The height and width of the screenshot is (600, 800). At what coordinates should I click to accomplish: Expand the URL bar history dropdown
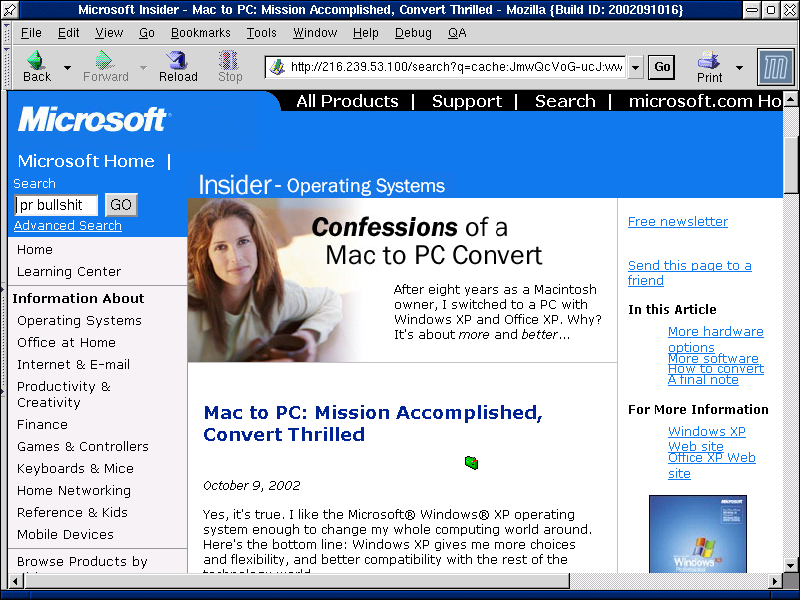tap(635, 67)
